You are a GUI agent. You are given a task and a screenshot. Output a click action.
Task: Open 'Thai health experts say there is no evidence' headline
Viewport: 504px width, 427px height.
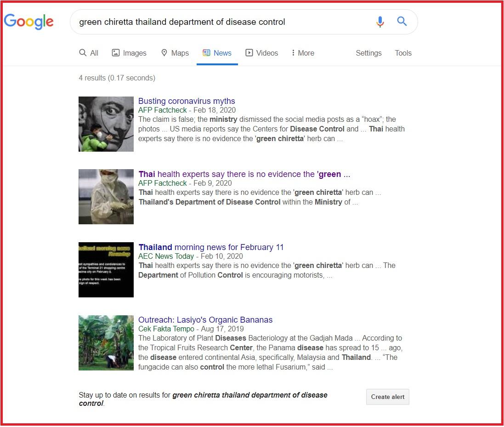tap(244, 174)
